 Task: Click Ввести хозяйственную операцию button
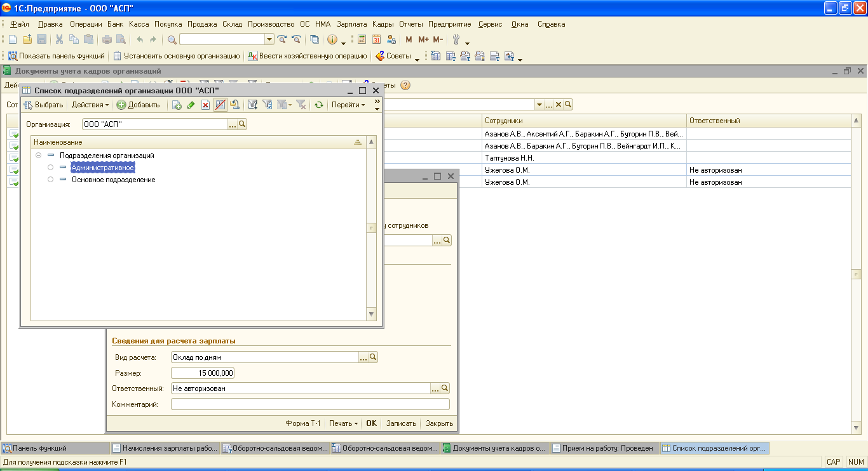pyautogui.click(x=308, y=56)
